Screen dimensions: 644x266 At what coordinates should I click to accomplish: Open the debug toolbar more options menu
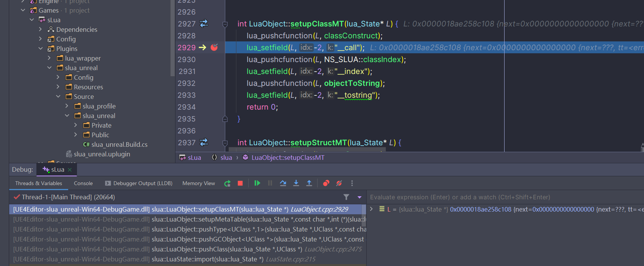[x=352, y=183]
